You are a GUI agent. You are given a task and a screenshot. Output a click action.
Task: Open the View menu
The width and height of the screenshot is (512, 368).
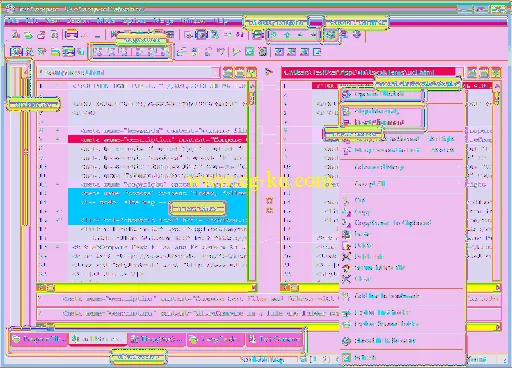click(52, 21)
